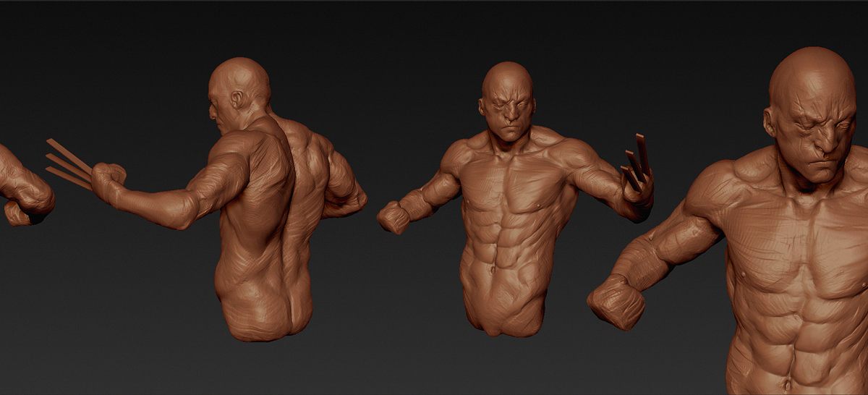Select the front-view full torso sculpt
Screen dimensions: 868x395
(515, 199)
